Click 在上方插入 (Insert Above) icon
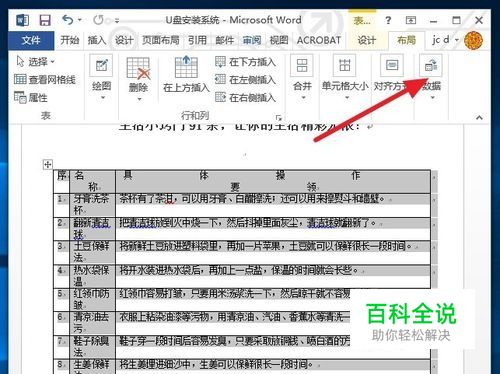Screen dimensions: 500x374 pos(186,67)
